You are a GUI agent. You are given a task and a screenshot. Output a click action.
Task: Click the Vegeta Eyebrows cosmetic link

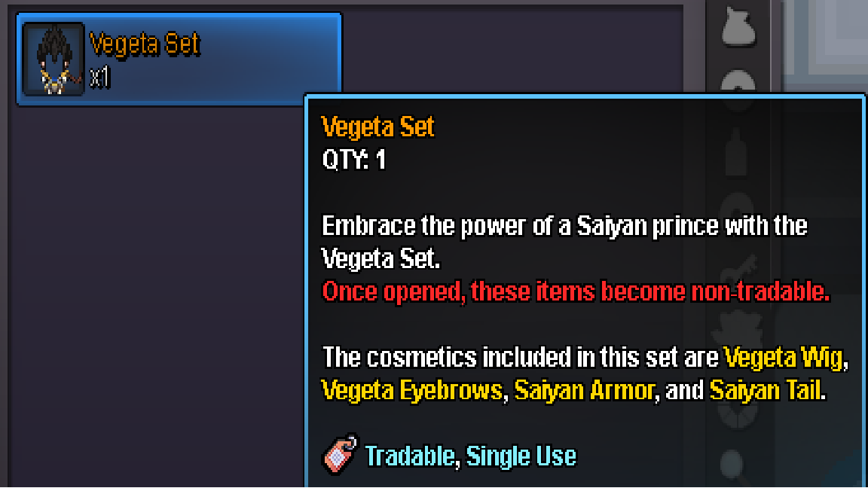[412, 391]
